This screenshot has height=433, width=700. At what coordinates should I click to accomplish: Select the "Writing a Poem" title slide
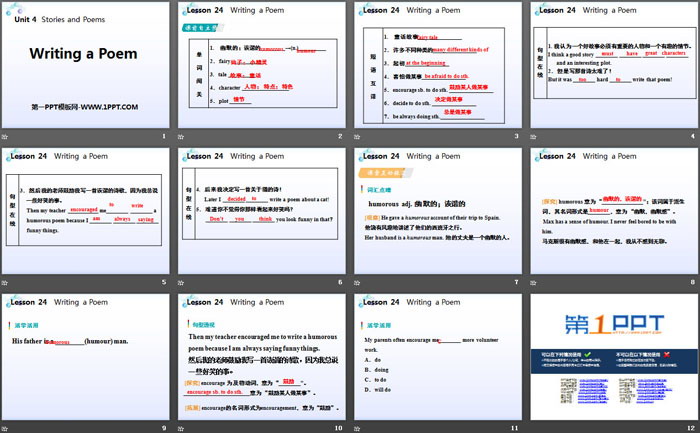pyautogui.click(x=85, y=65)
